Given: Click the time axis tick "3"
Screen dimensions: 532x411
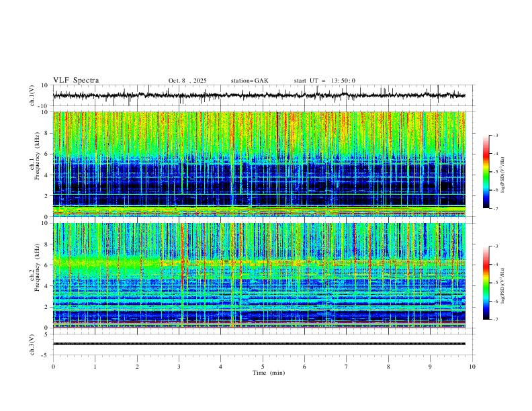Looking at the screenshot, I should tap(179, 367).
